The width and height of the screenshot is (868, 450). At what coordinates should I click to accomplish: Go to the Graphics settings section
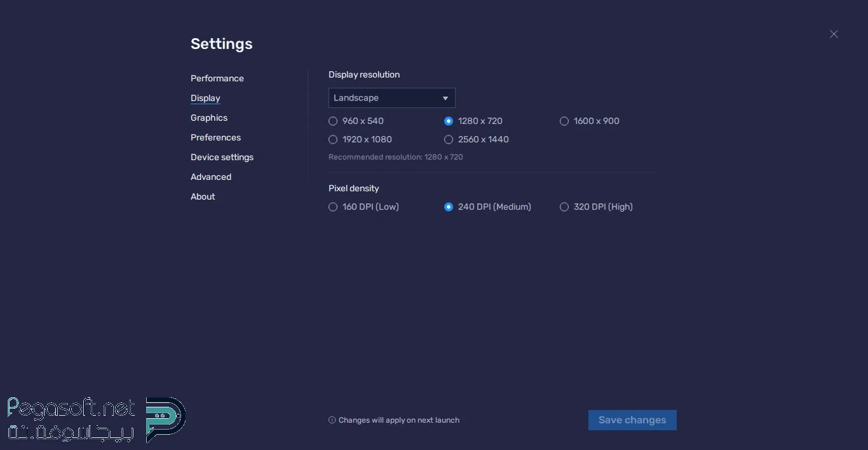(209, 118)
